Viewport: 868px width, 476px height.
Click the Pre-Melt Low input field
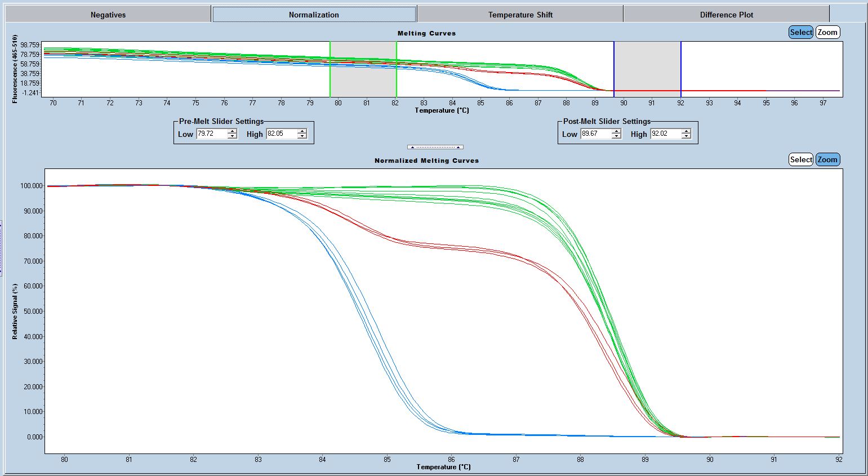pos(212,134)
